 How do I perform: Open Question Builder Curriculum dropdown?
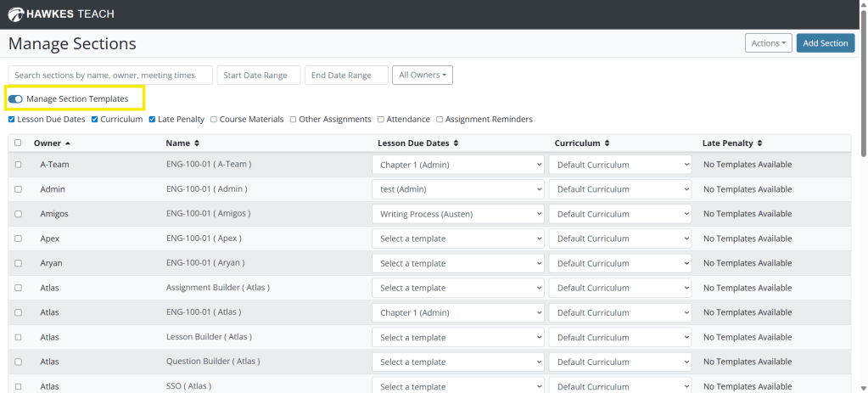click(620, 362)
